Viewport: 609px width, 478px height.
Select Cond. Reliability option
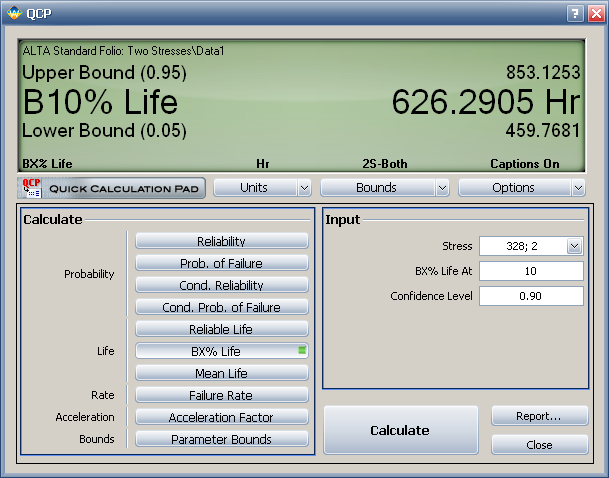pyautogui.click(x=221, y=285)
